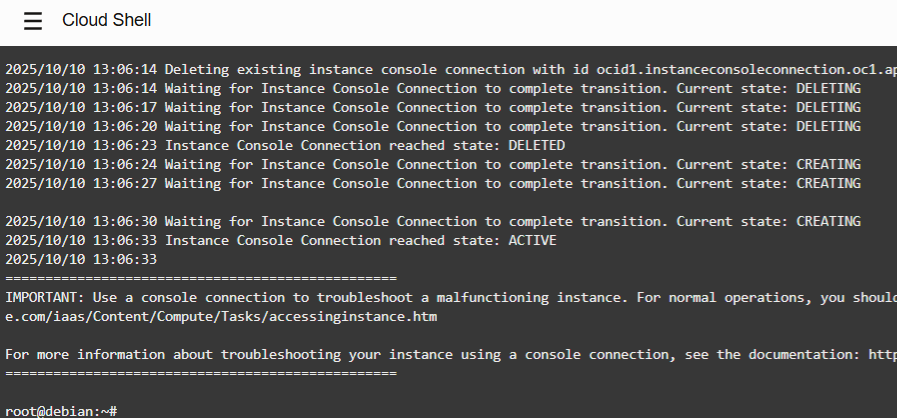
Task: Click the Cloud Shell title
Action: [x=106, y=21]
